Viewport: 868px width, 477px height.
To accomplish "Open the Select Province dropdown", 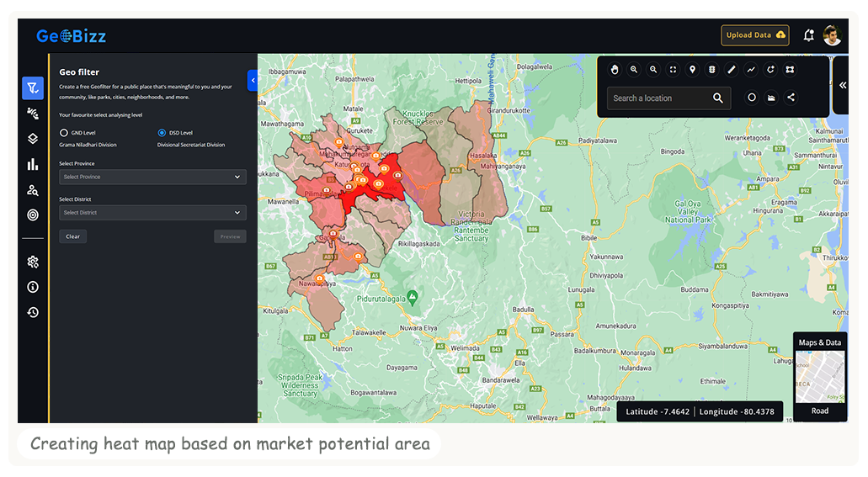I will (x=152, y=177).
